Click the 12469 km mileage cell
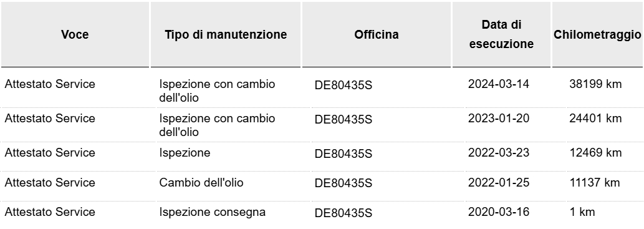 pos(595,153)
